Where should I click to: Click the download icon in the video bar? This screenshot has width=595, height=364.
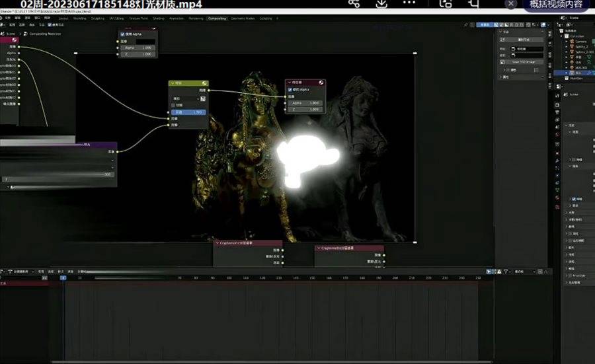(382, 4)
